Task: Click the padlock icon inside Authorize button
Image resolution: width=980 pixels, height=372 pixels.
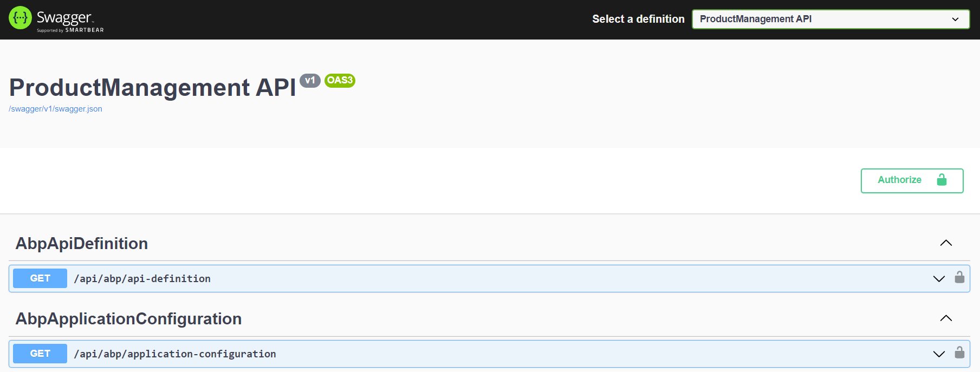Action: click(x=942, y=180)
